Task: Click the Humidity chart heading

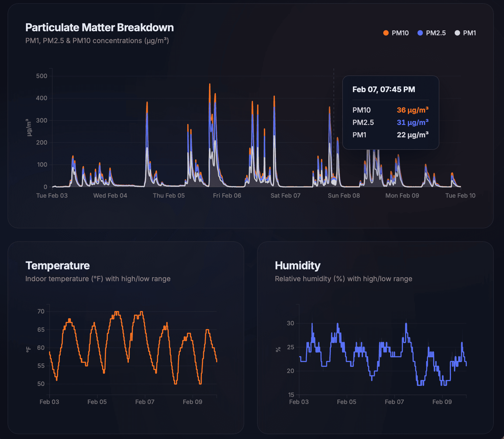Action: 298,266
